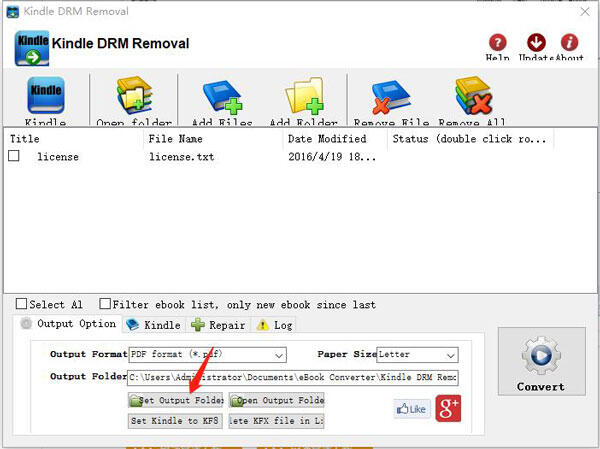Open the About info icon
Screen dimensions: 600x449
point(569,43)
